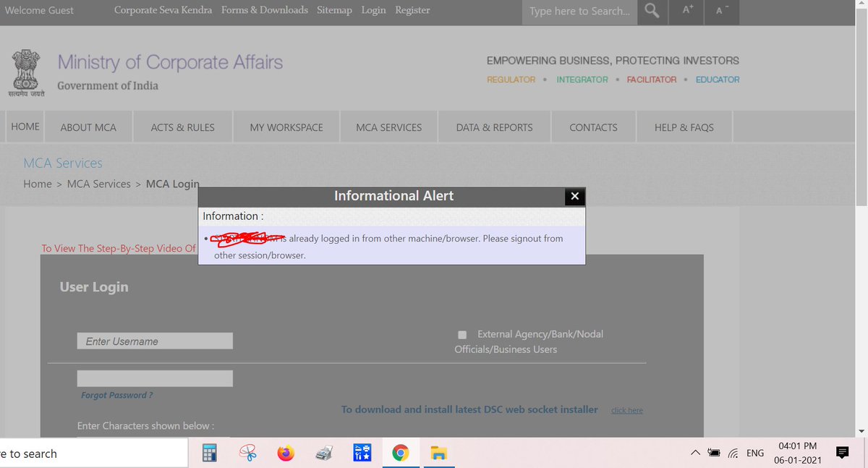This screenshot has height=468, width=868.
Task: Click the Register link in top bar
Action: coord(412,10)
